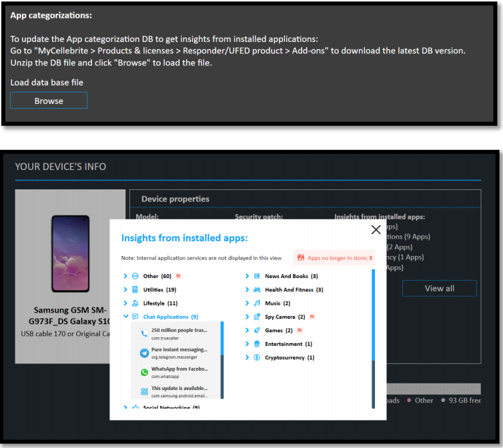The width and height of the screenshot is (503, 448).
Task: Expand the Other (60) category
Action: tap(125, 276)
